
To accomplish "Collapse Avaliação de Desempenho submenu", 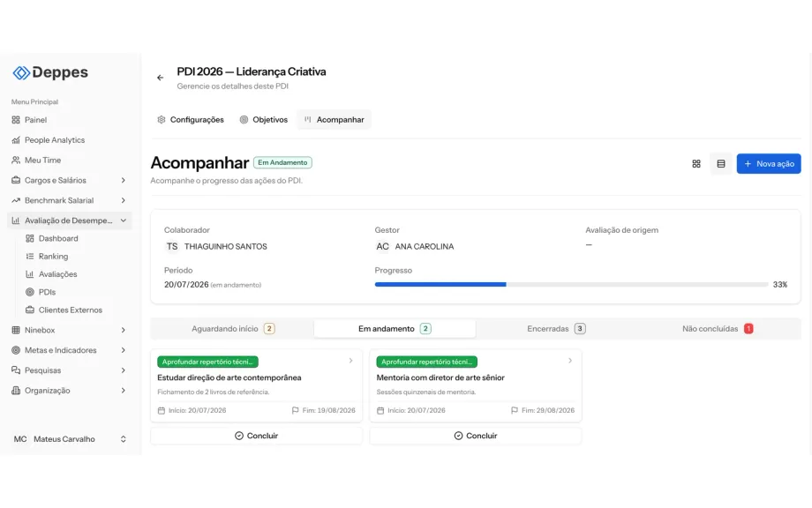I will click(x=124, y=220).
